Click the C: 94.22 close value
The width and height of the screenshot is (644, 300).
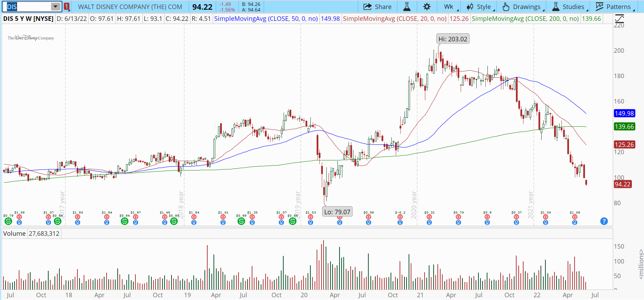[x=177, y=19]
